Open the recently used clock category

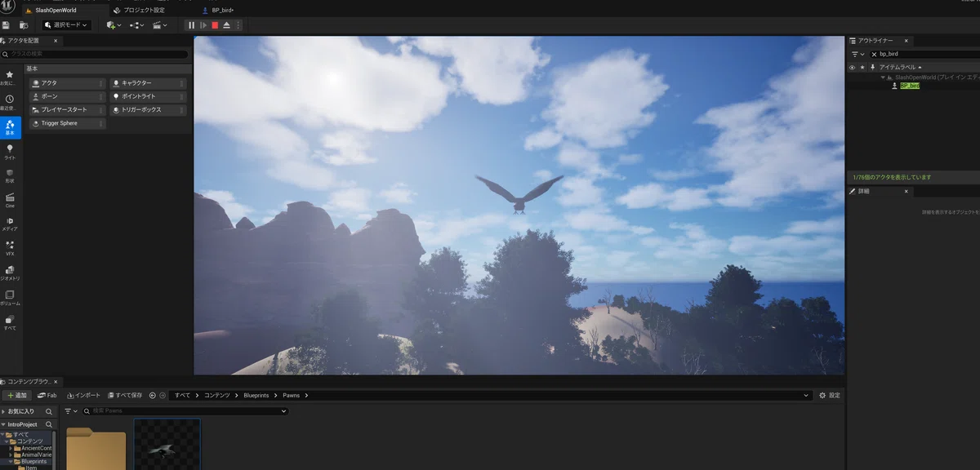10,102
